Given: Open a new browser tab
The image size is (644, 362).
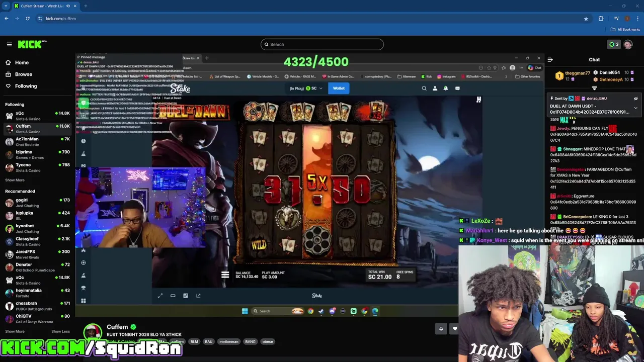Looking at the screenshot, I should click(86, 6).
